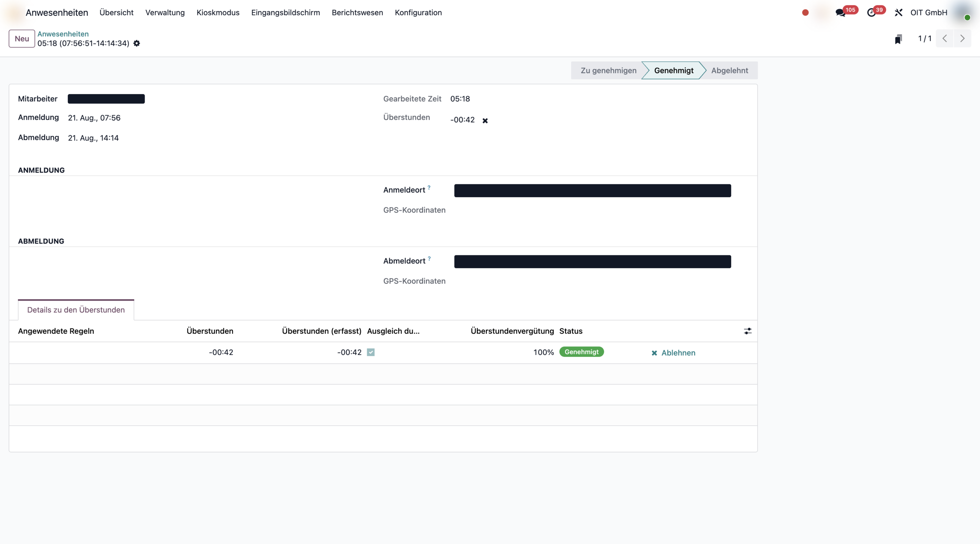980x544 pixels.
Task: Open the OIT GmbH company switcher
Action: [929, 13]
